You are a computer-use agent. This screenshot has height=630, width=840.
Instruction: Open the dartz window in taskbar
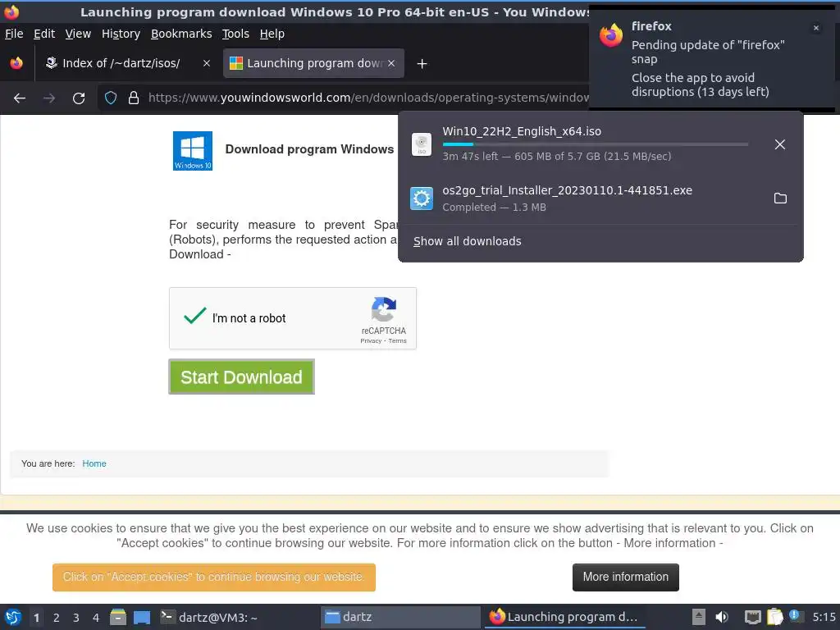pyautogui.click(x=400, y=617)
